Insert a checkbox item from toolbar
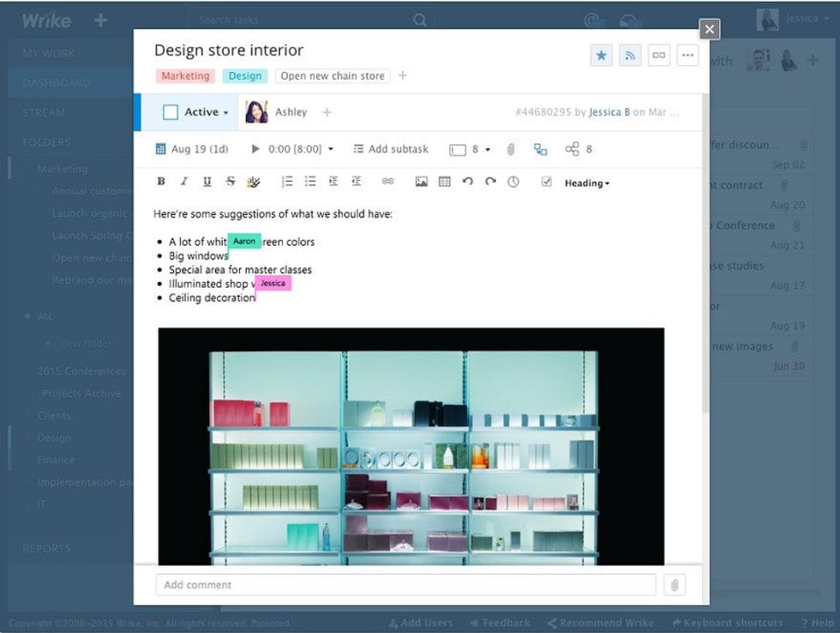 [546, 182]
